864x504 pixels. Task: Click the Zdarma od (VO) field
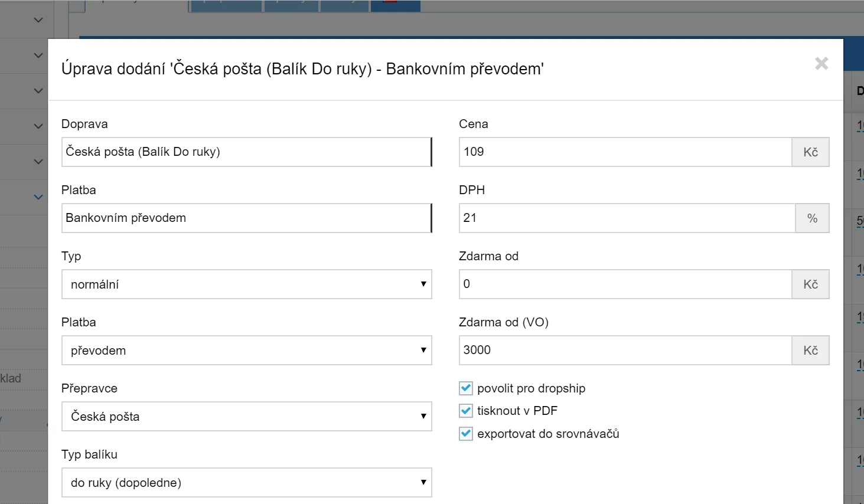coord(625,351)
